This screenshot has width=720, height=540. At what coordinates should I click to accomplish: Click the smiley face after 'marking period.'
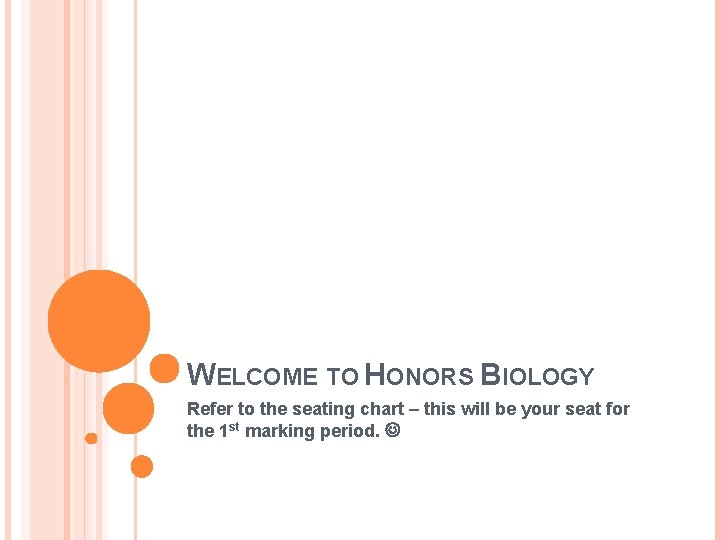tap(392, 432)
